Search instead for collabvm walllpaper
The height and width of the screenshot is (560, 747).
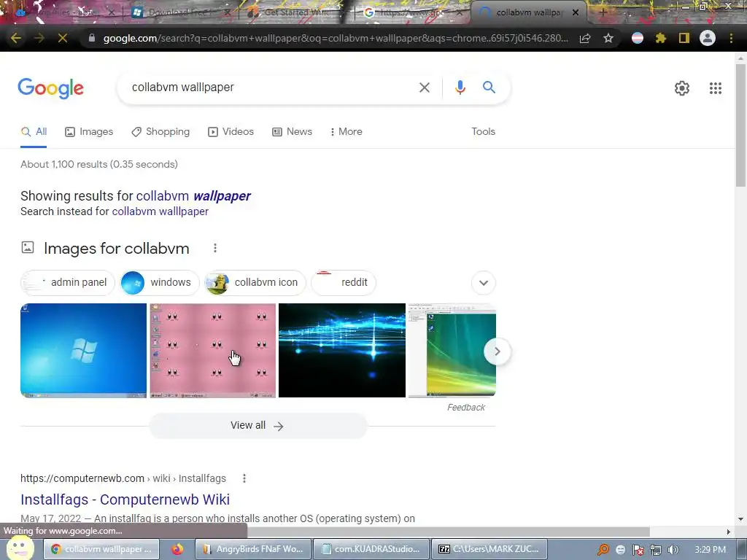tap(160, 211)
